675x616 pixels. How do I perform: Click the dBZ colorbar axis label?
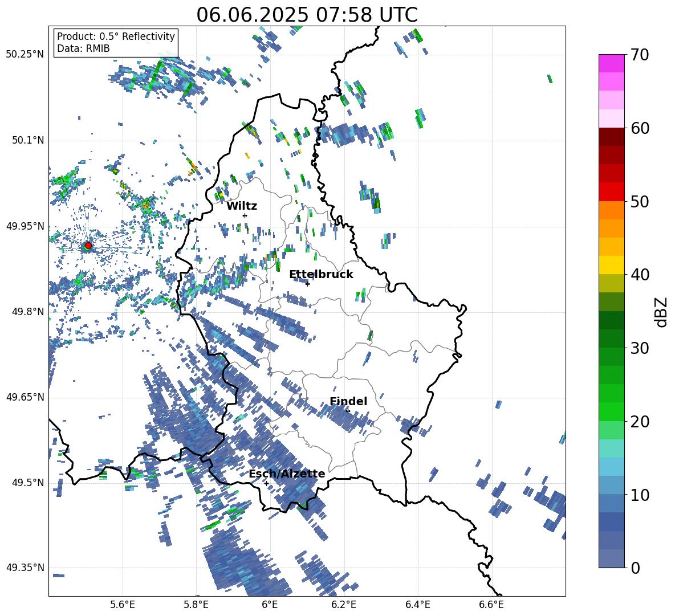pos(661,312)
